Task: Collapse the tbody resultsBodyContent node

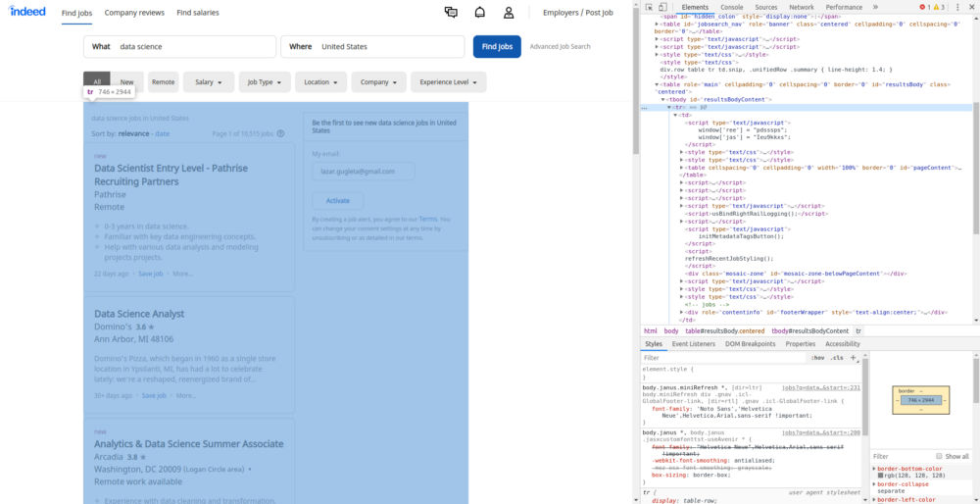Action: tap(663, 99)
